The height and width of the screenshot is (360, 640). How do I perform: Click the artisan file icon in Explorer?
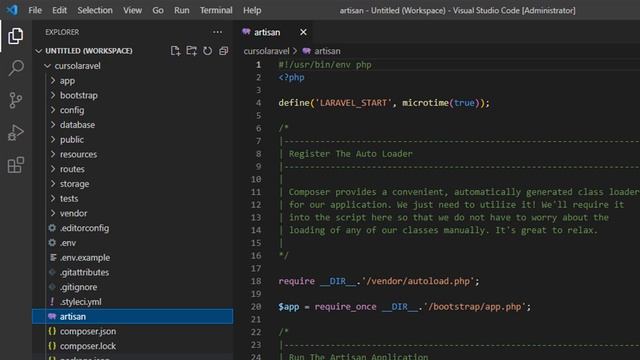pyautogui.click(x=52, y=316)
